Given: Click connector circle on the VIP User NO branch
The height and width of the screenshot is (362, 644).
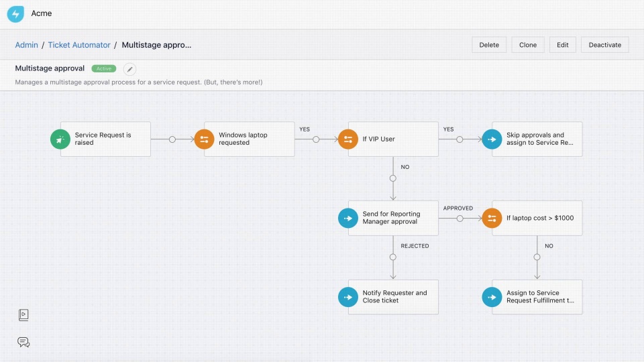Looking at the screenshot, I should pos(393,178).
